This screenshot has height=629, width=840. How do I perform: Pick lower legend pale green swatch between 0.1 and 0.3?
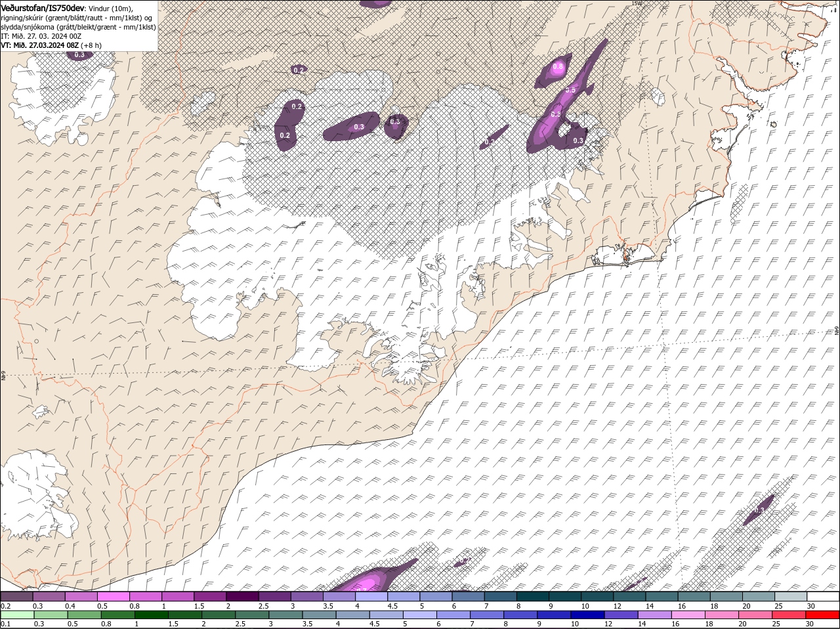pos(17,615)
